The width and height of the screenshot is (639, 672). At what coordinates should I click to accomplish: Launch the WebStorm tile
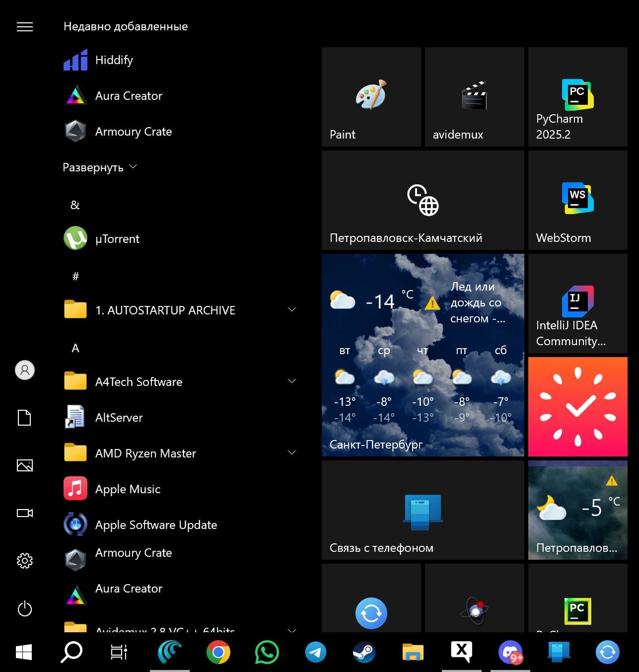coord(578,200)
